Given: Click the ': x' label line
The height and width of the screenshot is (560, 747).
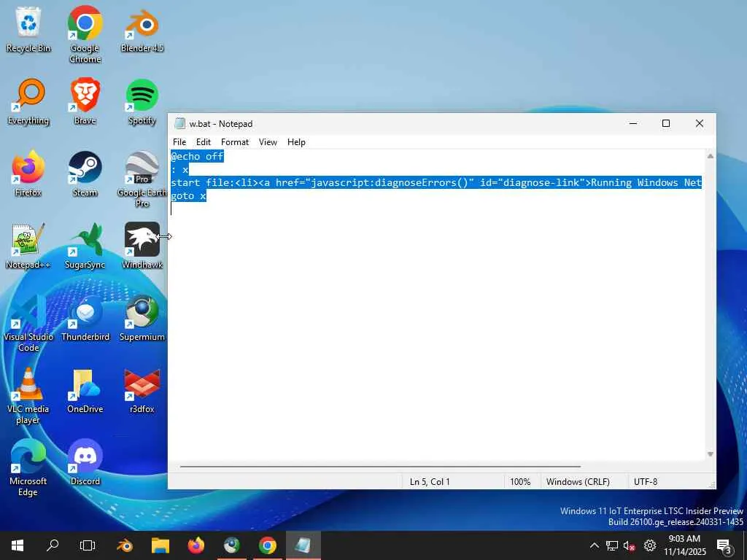Looking at the screenshot, I should tap(180, 169).
